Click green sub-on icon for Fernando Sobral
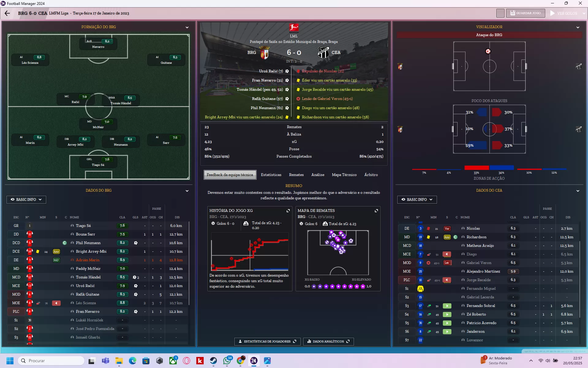The width and height of the screenshot is (588, 368). coord(447,306)
